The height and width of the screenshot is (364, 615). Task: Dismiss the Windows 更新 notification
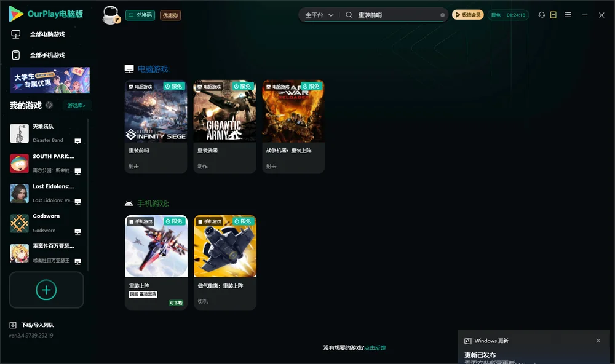click(x=598, y=341)
